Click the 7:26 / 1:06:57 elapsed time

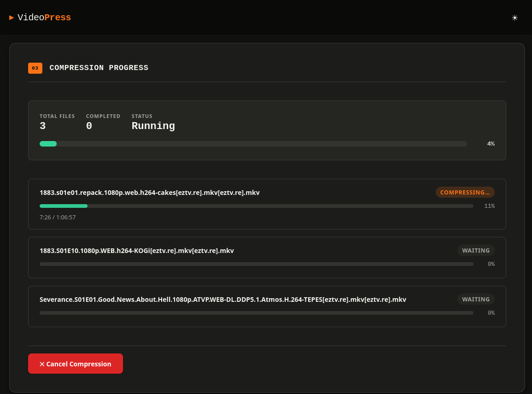click(x=58, y=217)
